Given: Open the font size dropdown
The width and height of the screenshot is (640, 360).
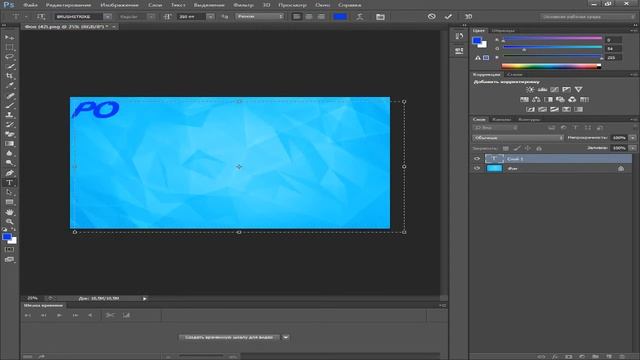Looking at the screenshot, I should coord(210,17).
